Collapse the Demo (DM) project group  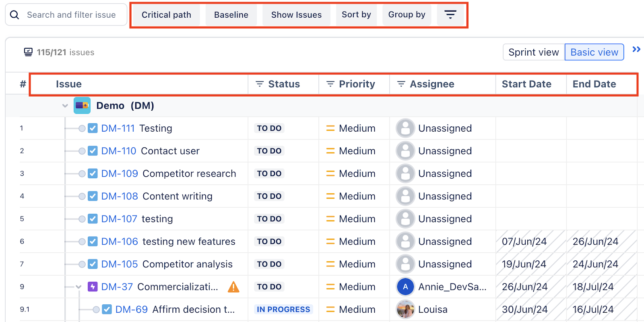coord(65,106)
